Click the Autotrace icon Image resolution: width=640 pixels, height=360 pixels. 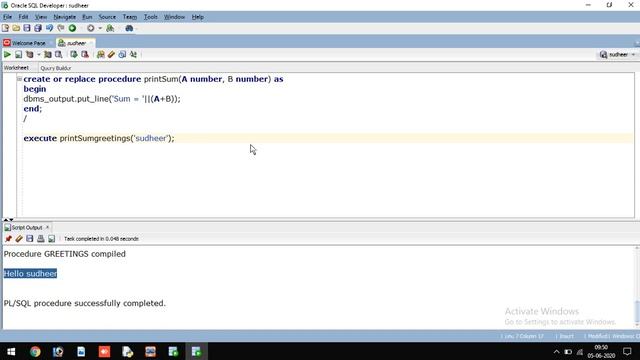click(48, 54)
